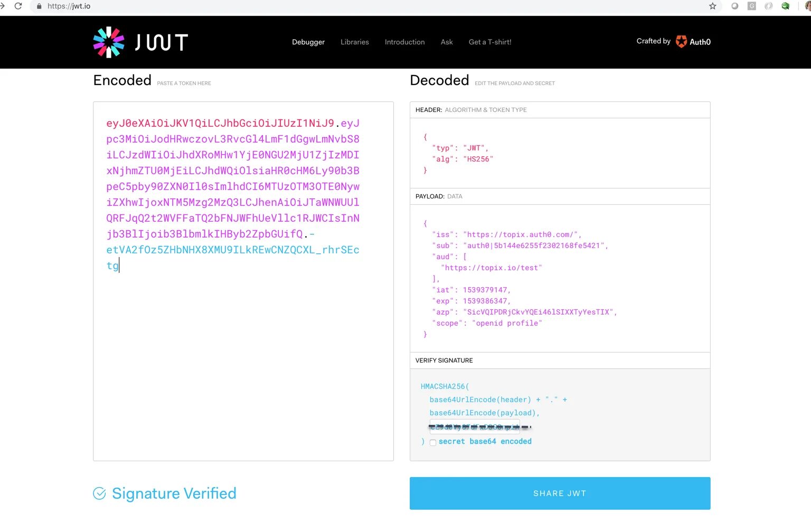Click the green magnifier extension icon
The width and height of the screenshot is (811, 532).
(x=785, y=6)
